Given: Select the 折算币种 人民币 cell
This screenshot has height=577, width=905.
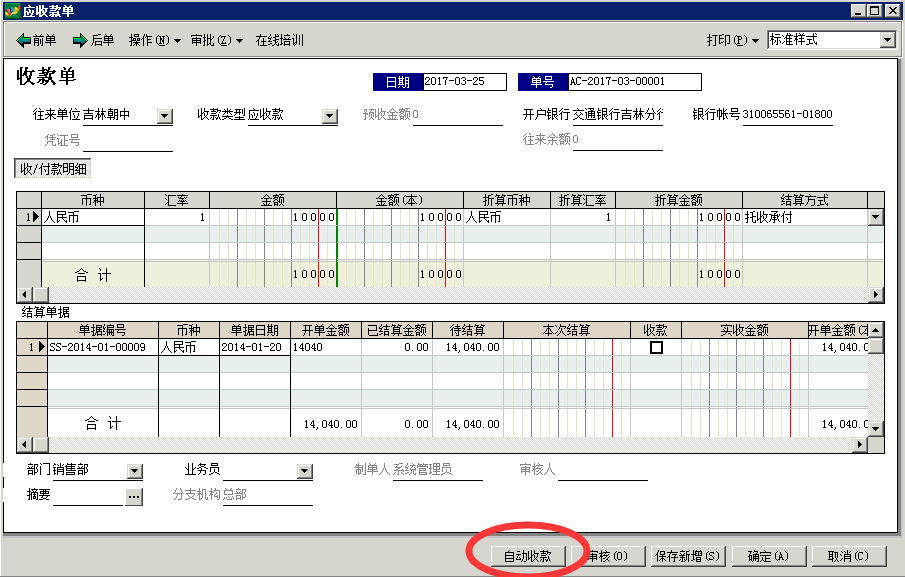Looking at the screenshot, I should click(507, 217).
